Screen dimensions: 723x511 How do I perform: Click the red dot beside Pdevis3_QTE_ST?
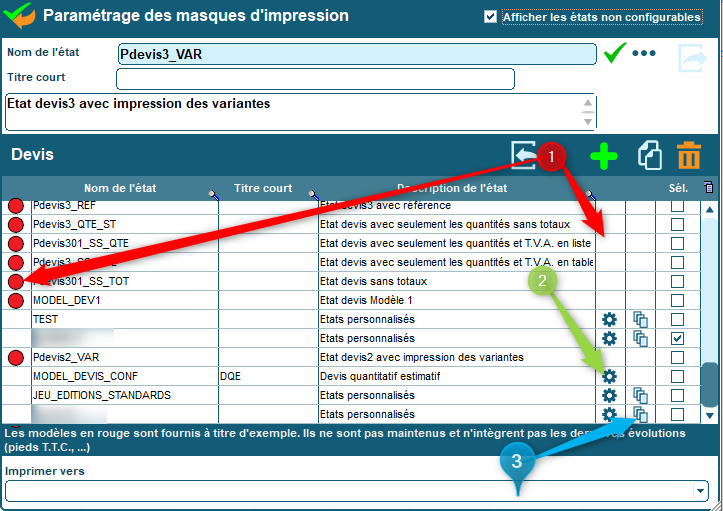click(x=16, y=225)
